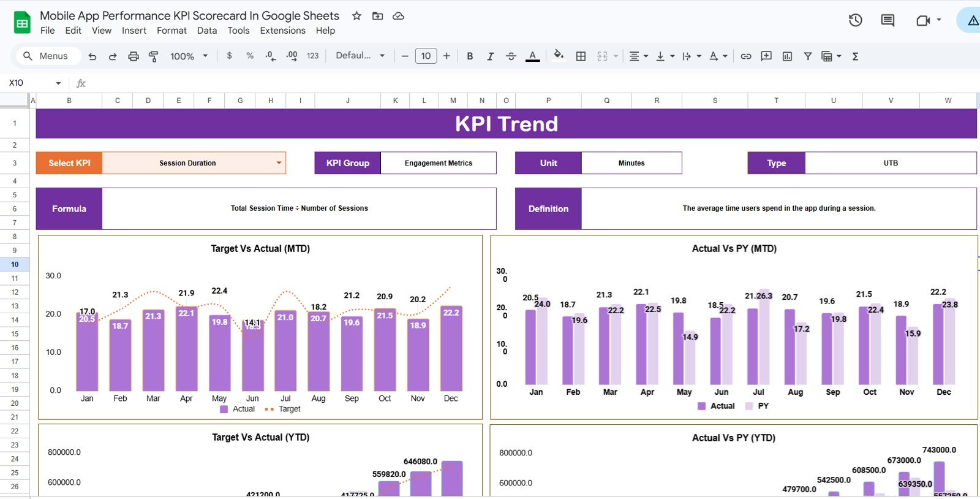
Task: Open the Tools menu
Action: 238,31
